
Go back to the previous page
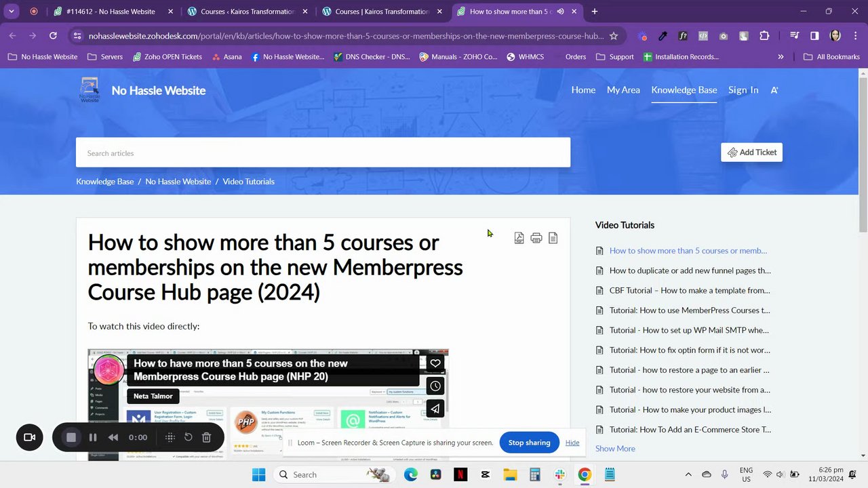[x=13, y=36]
